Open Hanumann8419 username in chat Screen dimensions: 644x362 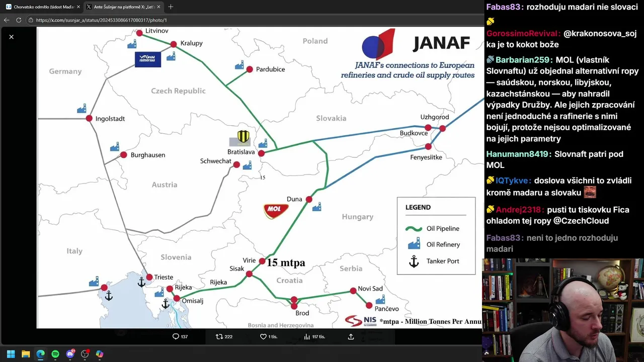518,154
